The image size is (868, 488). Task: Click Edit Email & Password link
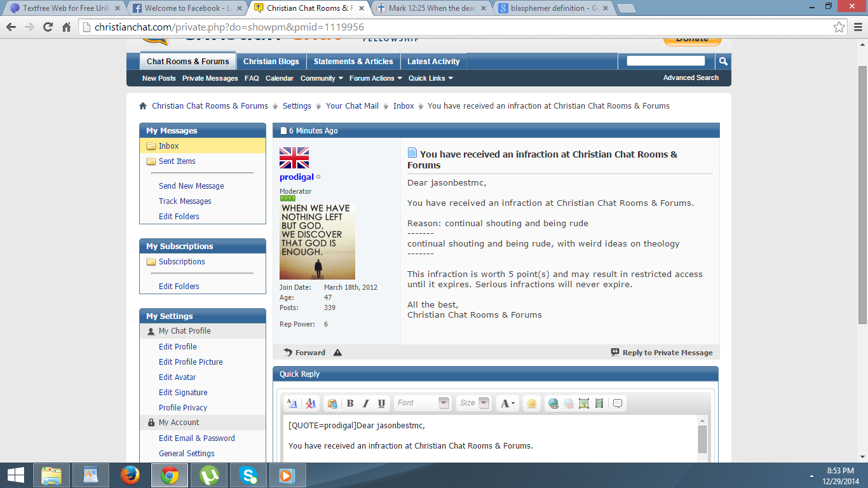pos(197,438)
